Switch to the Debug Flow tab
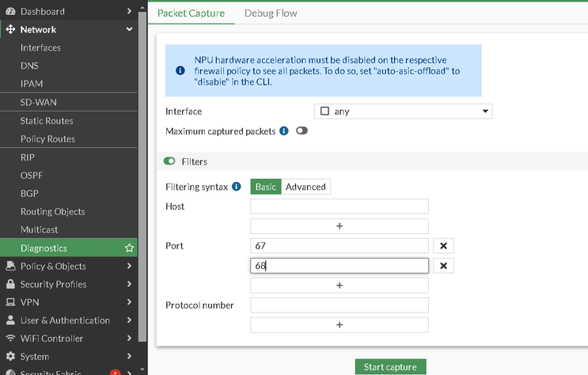588x375 pixels. (271, 13)
